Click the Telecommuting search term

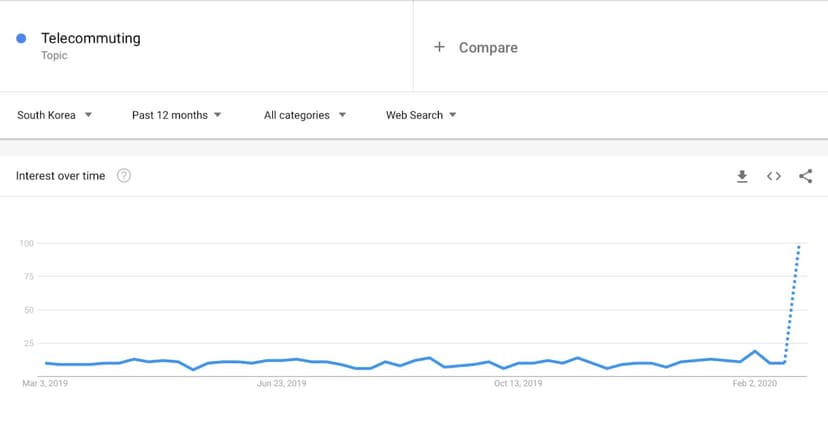91,38
